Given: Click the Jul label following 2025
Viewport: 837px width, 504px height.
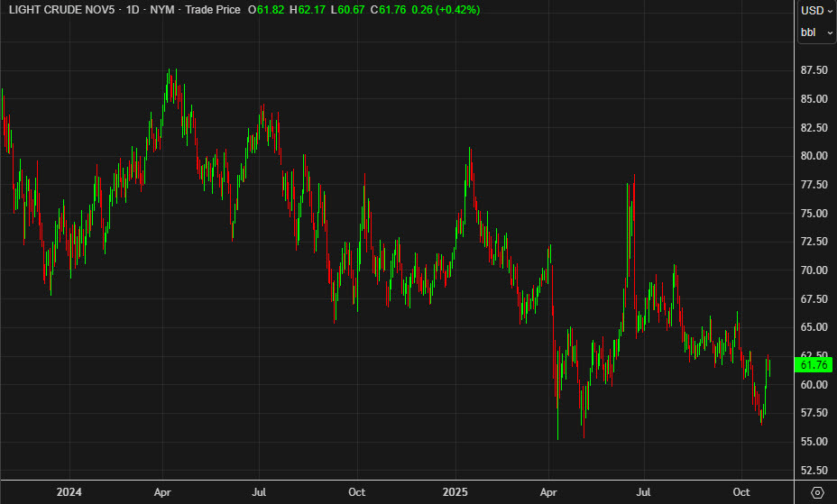Looking at the screenshot, I should pos(643,492).
